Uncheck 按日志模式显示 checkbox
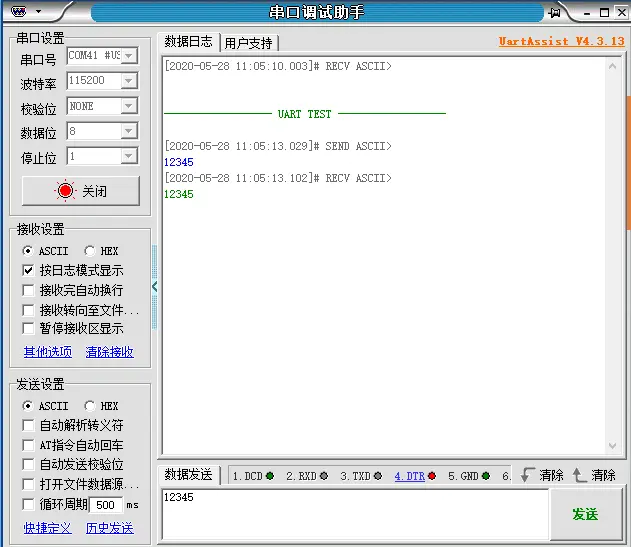Screen dimensions: 631x547 click(x=28, y=270)
